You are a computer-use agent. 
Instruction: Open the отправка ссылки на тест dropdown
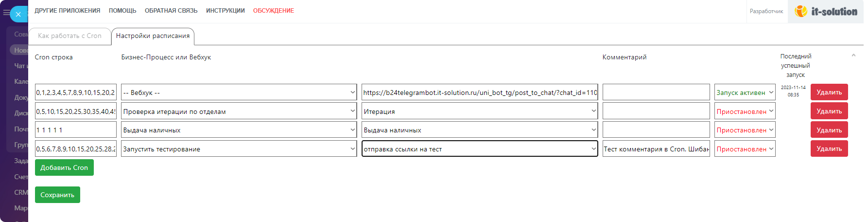coord(479,149)
